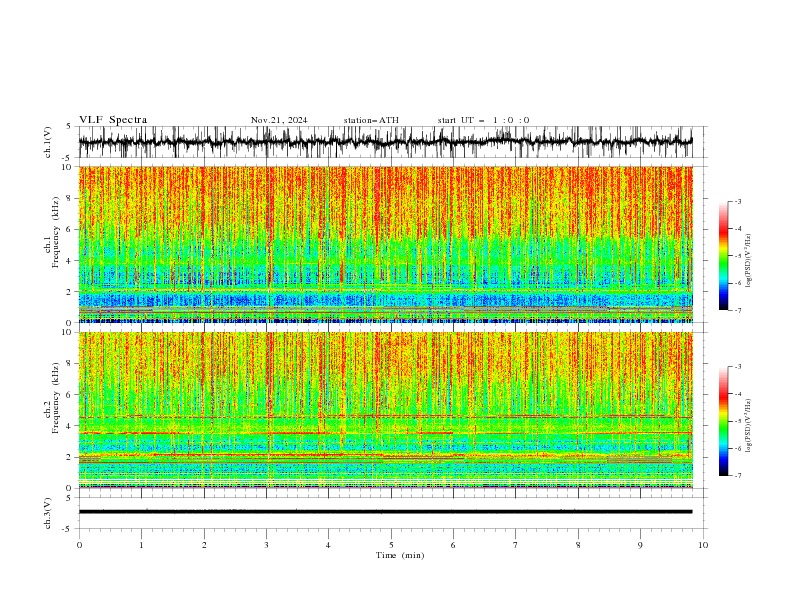Click the "1" tick on time axis
Screen dimensions: 792x612
141,545
